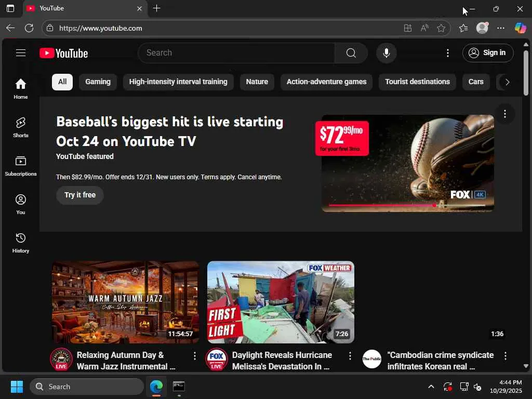Open the browser Favorites list
This screenshot has height=399, width=532.
pos(463,28)
